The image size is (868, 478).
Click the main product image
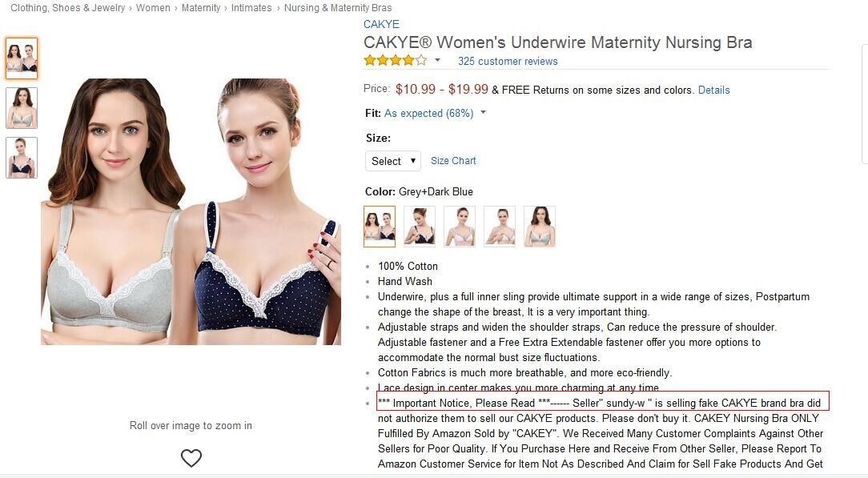(191, 211)
